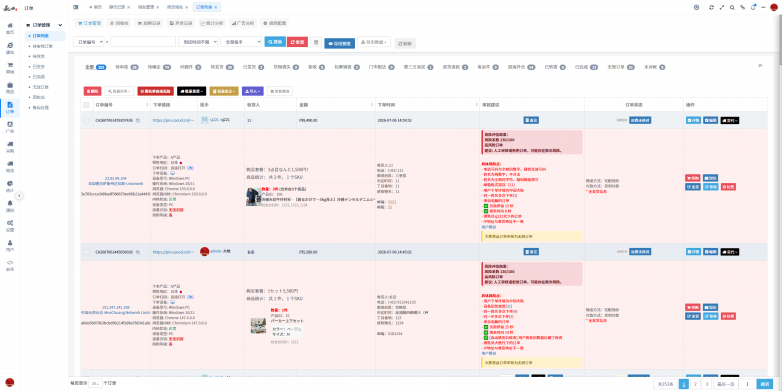Image resolution: width=782 pixels, height=391 pixels.
Task: Click the collapse arrow on the sidebar edge
Action: coord(19,196)
